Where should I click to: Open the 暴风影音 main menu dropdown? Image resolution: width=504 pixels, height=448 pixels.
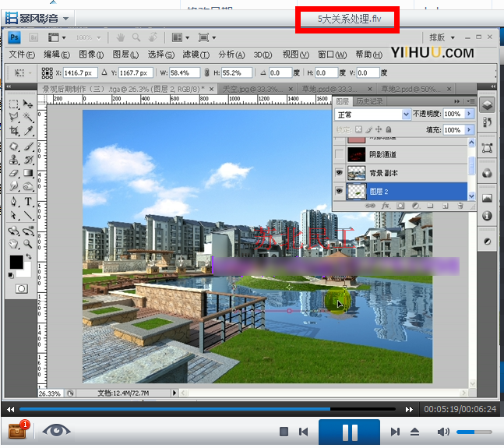66,19
